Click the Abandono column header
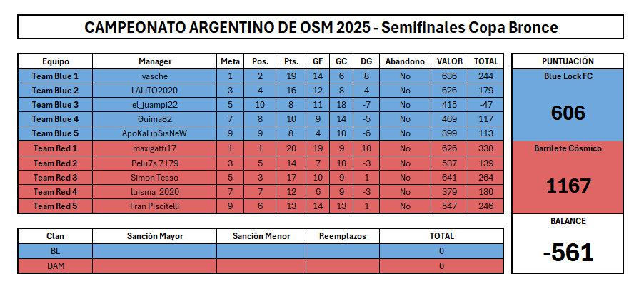644x289 pixels. tap(405, 61)
